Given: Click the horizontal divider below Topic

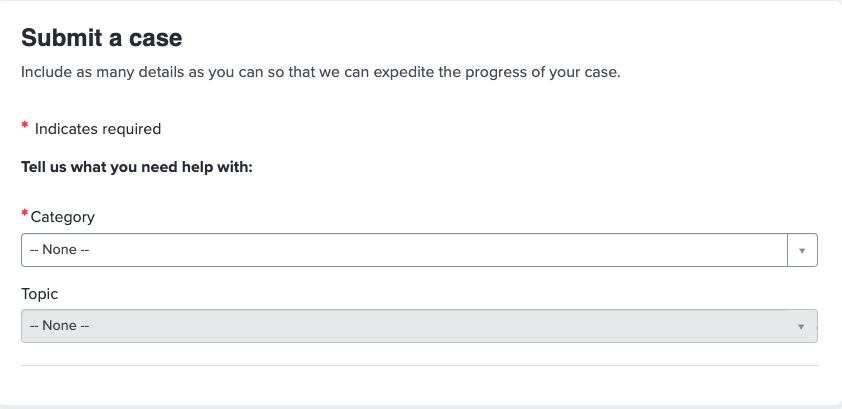Looking at the screenshot, I should (419, 365).
